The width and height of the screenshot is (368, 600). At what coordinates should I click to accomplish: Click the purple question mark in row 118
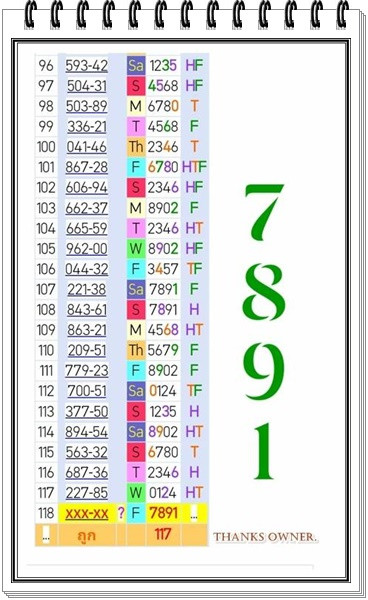click(x=121, y=513)
